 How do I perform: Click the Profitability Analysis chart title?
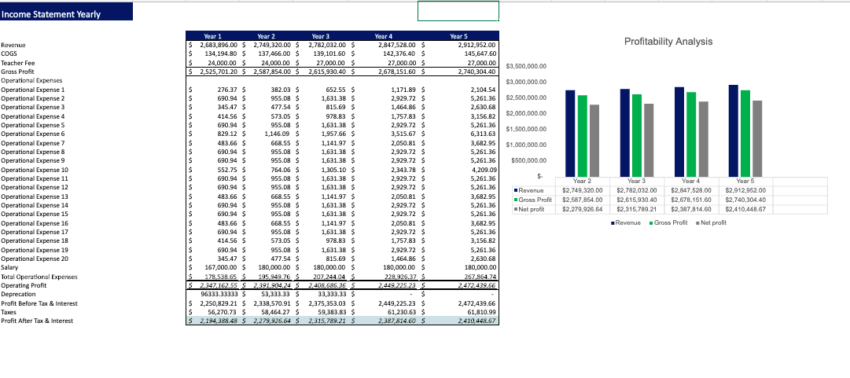(668, 41)
